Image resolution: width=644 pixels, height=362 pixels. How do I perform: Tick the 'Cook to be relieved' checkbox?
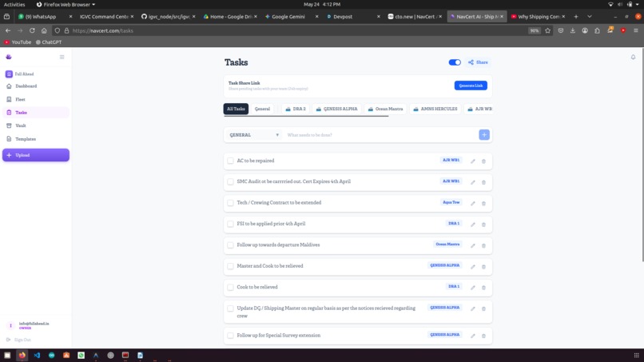230,287
